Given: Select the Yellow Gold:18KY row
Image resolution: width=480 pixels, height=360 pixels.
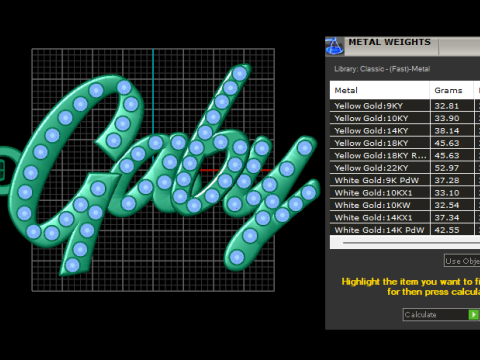Looking at the screenshot, I should 405,143.
